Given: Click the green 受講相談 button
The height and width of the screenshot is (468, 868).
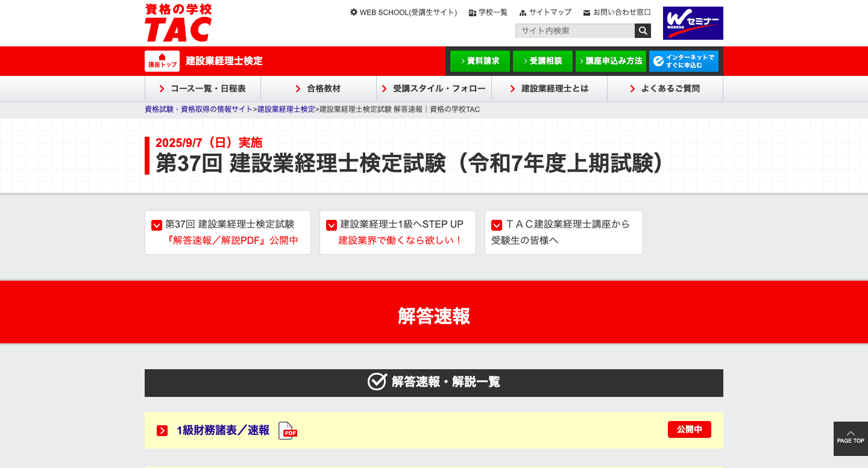Looking at the screenshot, I should 542,61.
